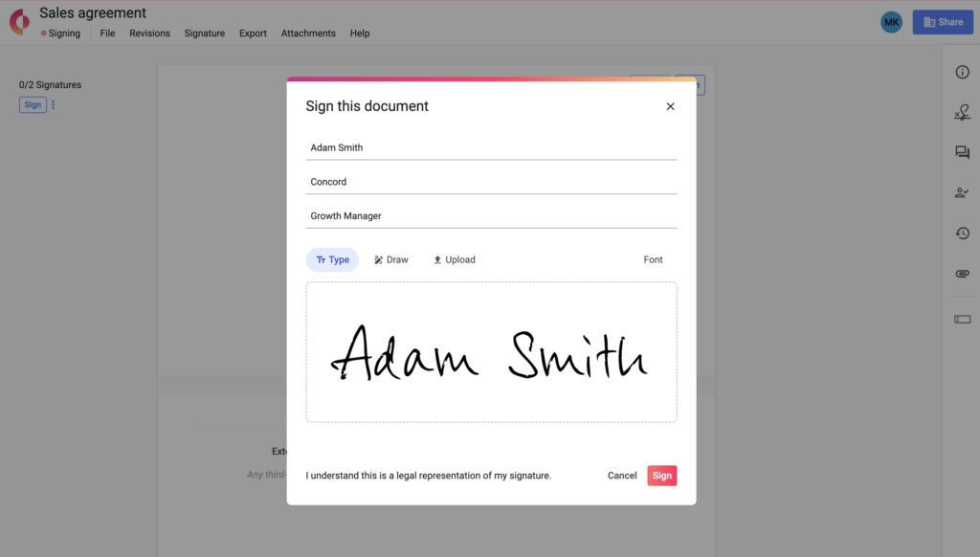Open the three-dot menu next to Sign
The height and width of the screenshot is (557, 980).
tap(55, 104)
